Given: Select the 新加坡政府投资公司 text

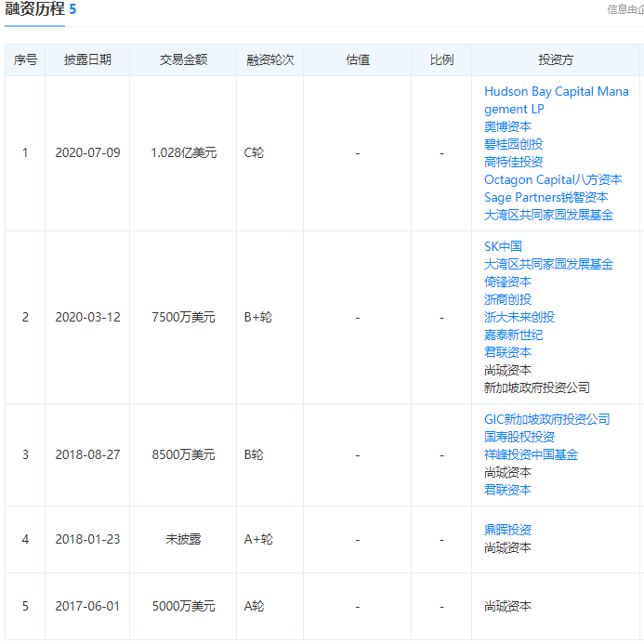Looking at the screenshot, I should pos(537,388).
